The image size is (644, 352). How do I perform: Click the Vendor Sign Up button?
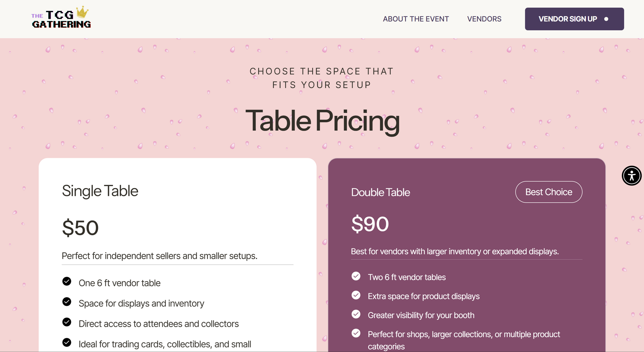tap(574, 19)
